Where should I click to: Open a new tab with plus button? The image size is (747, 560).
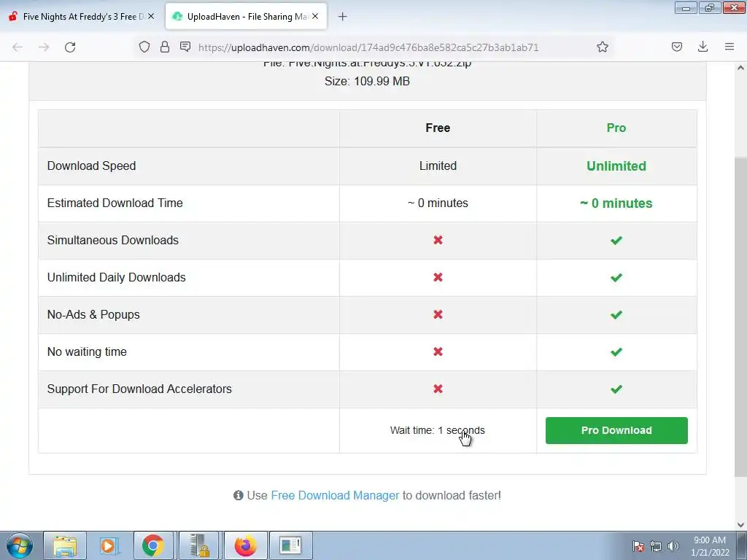342,17
